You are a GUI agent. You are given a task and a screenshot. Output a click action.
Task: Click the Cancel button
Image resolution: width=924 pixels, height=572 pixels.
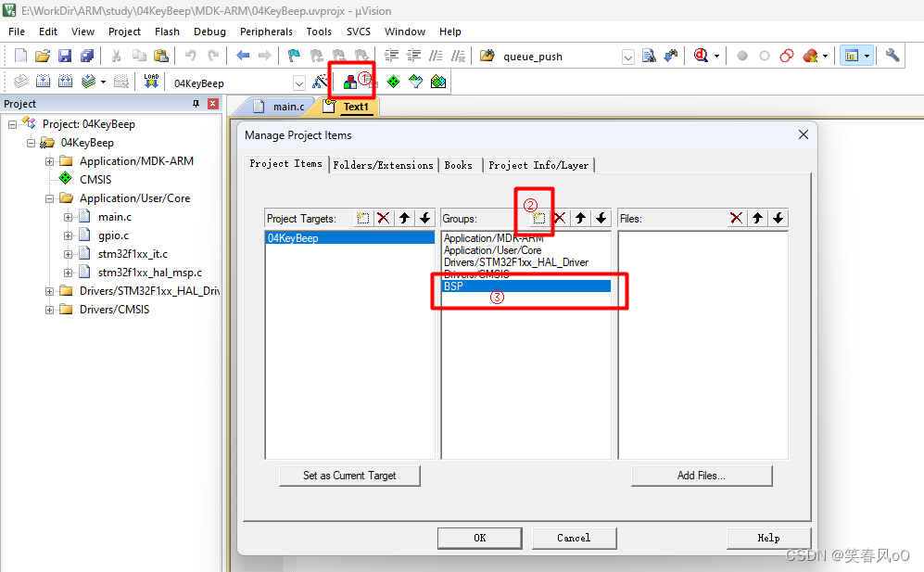click(x=574, y=538)
